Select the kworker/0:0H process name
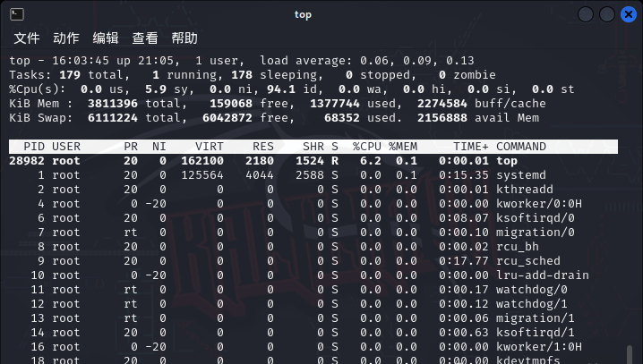This screenshot has height=364, width=643. click(539, 204)
